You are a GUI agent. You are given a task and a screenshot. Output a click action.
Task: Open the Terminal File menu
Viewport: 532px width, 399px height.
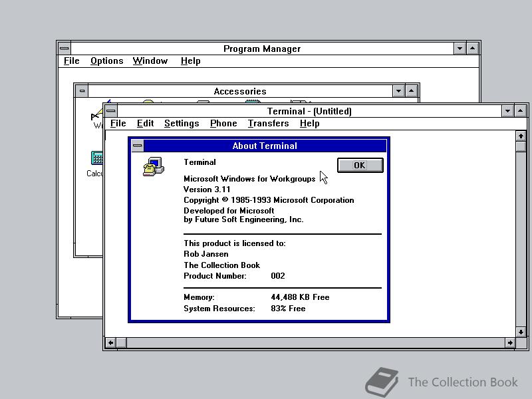pos(118,124)
